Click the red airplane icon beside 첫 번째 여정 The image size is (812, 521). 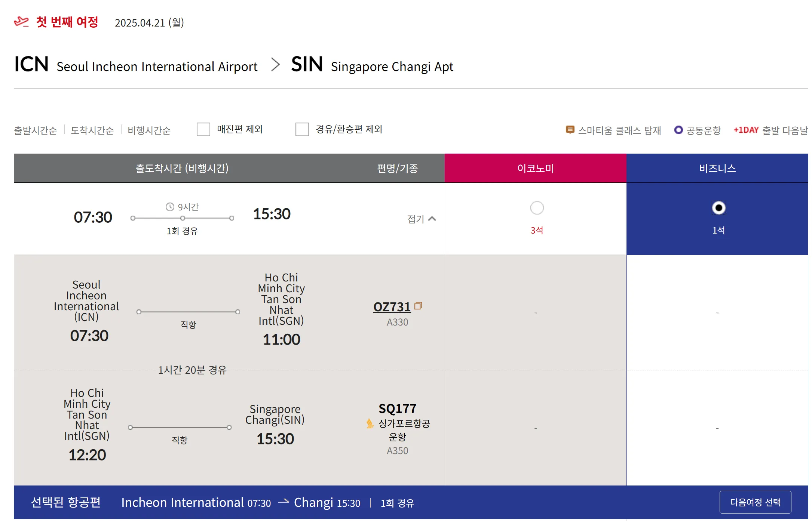21,22
